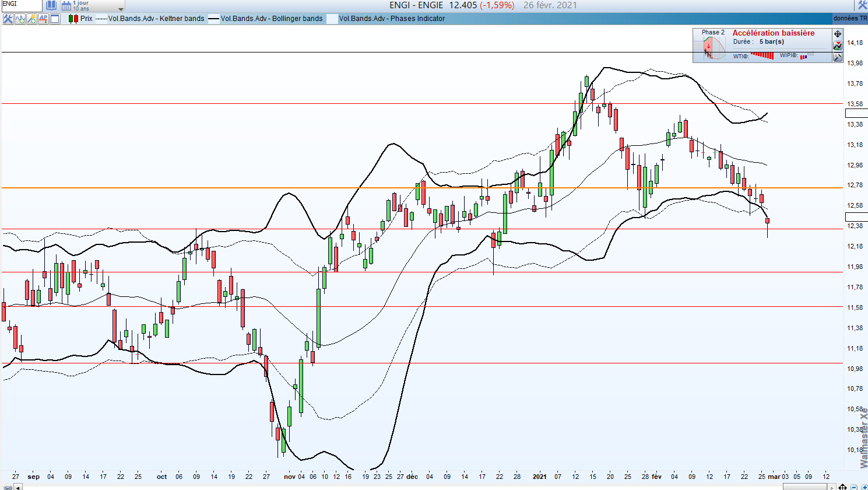Click the horizontal scrollbar thumb at bottom right
The width and height of the screenshot is (868, 490).
pos(806,487)
